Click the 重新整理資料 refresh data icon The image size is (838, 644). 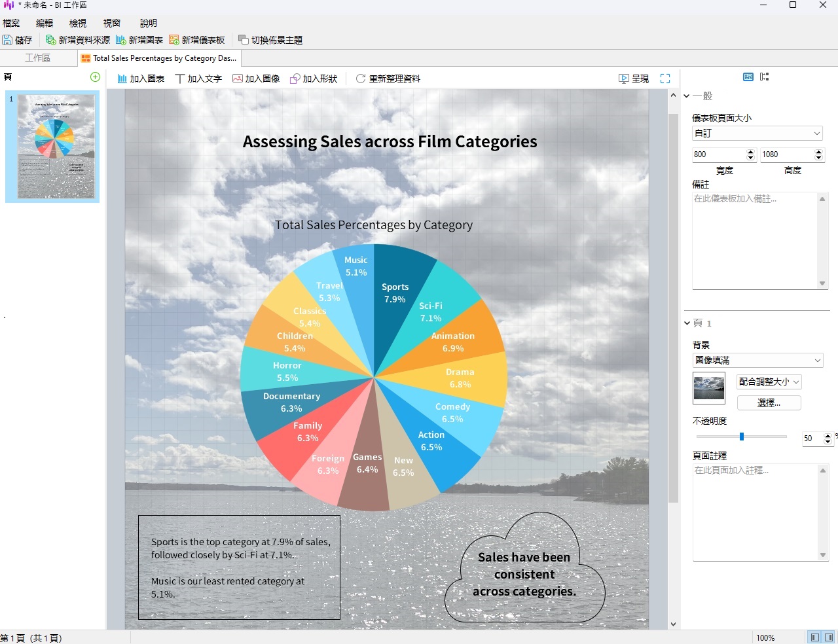pyautogui.click(x=361, y=79)
